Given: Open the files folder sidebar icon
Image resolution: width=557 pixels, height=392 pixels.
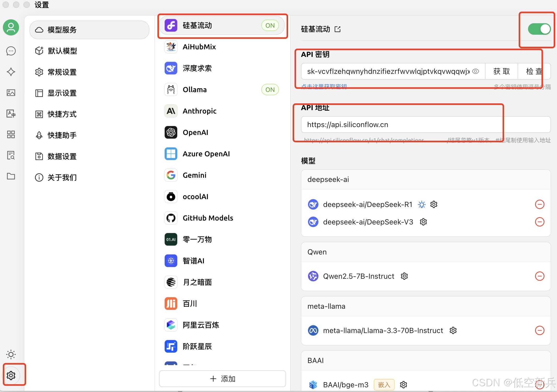Looking at the screenshot, I should 11,176.
